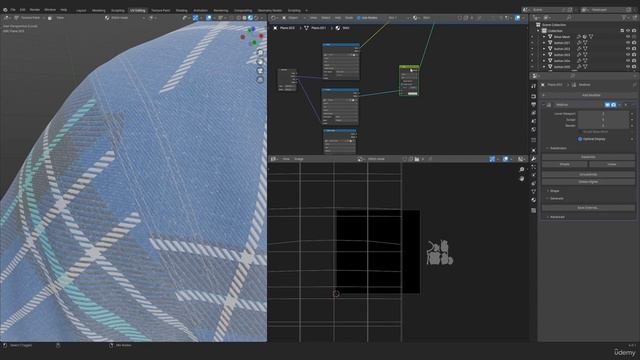This screenshot has width=640, height=360.
Task: Switch to the Texture Paint workspace tab
Action: (x=160, y=10)
